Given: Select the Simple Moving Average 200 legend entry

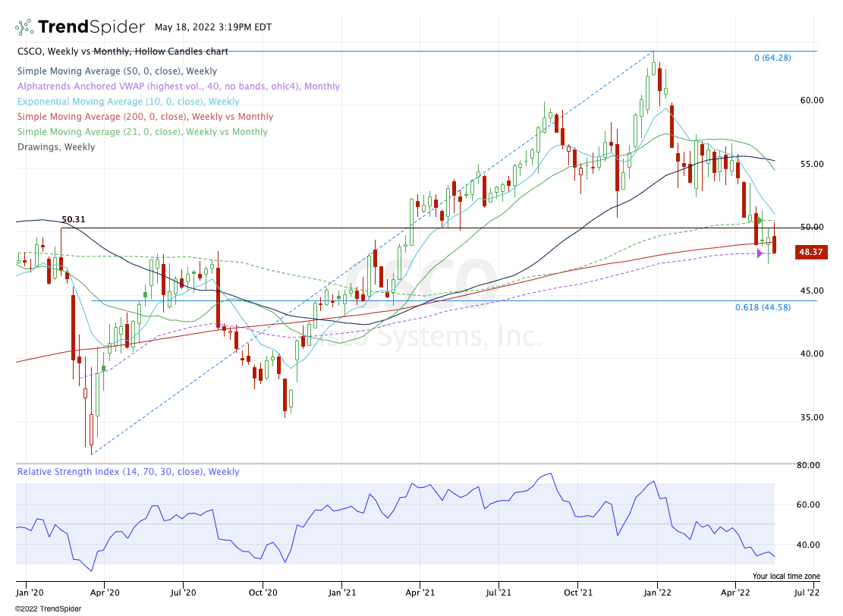Looking at the screenshot, I should pos(144,117).
